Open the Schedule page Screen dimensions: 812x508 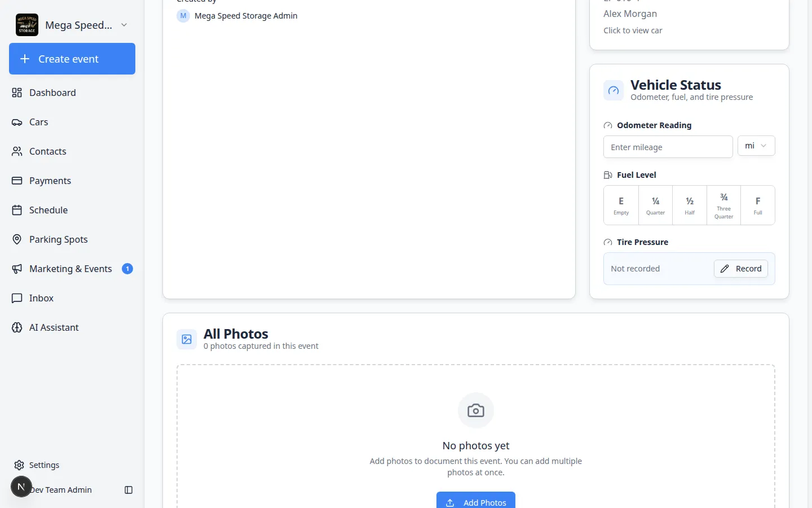pyautogui.click(x=72, y=210)
